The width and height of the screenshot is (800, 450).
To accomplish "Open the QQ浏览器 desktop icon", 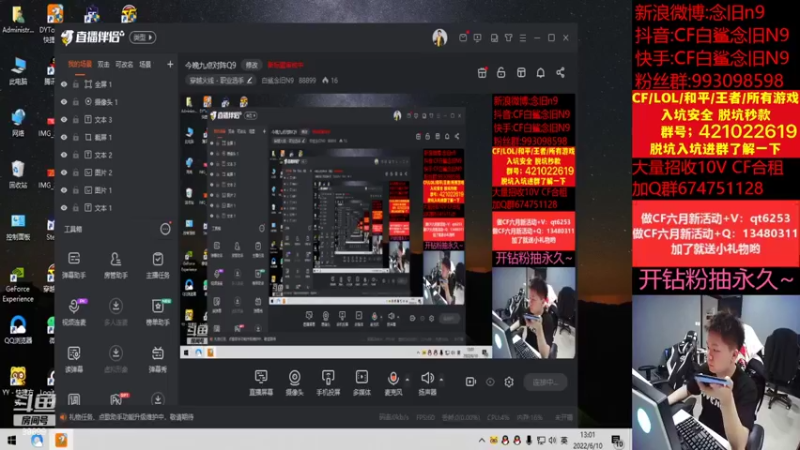I will tap(17, 329).
